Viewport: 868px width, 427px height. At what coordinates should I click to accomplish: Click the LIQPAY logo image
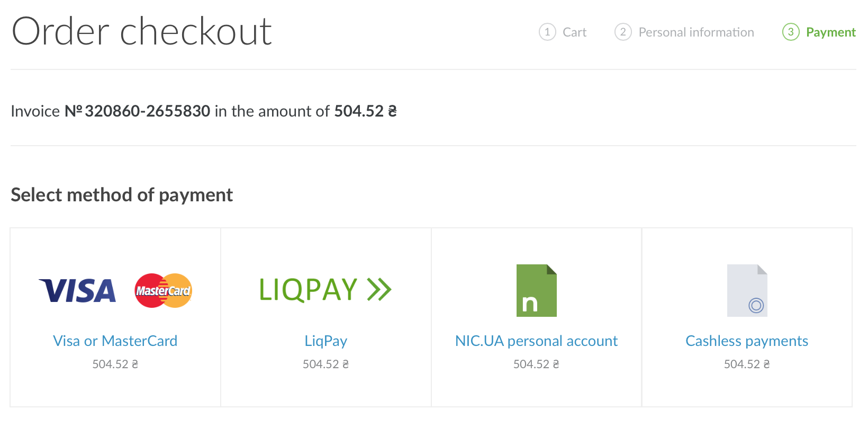[325, 290]
